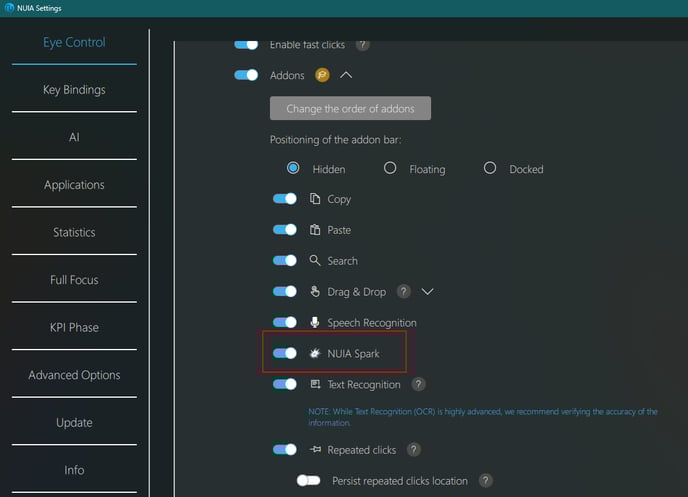Disable the Search addon toggle
The height and width of the screenshot is (497, 688).
pyautogui.click(x=285, y=260)
